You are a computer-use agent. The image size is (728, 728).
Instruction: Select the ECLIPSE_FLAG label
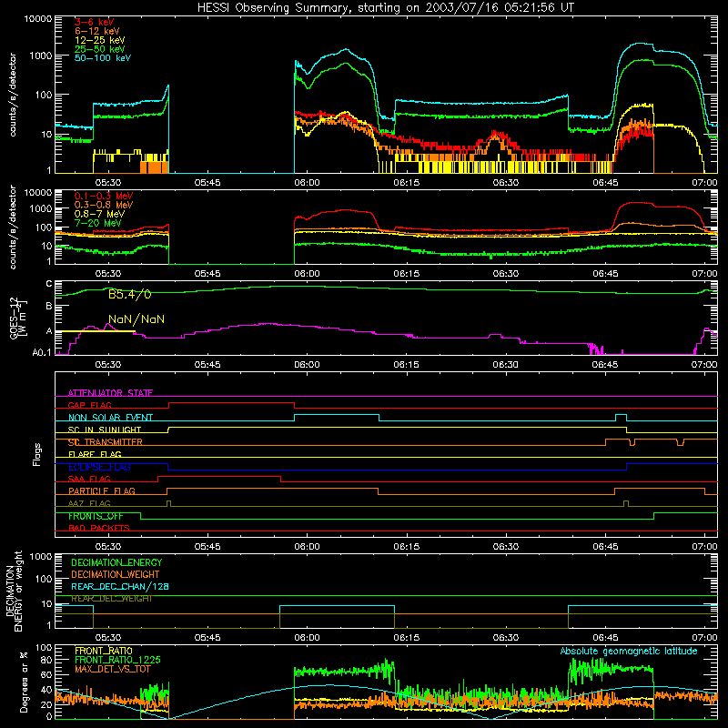(x=99, y=467)
